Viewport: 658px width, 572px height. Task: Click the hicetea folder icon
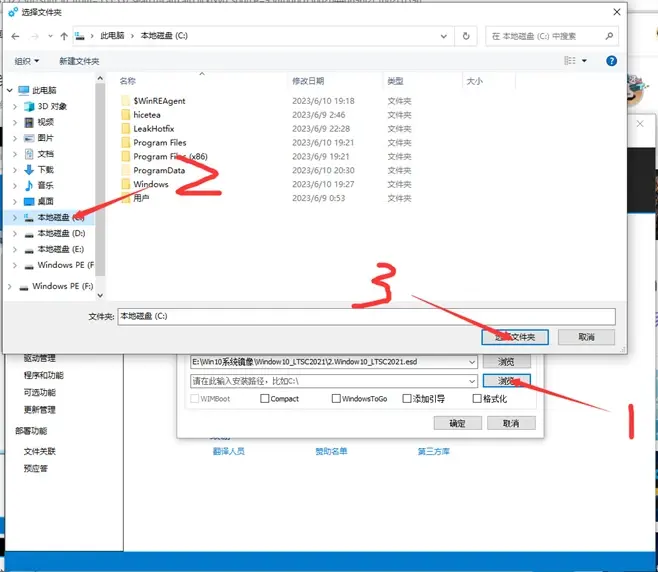pos(125,115)
